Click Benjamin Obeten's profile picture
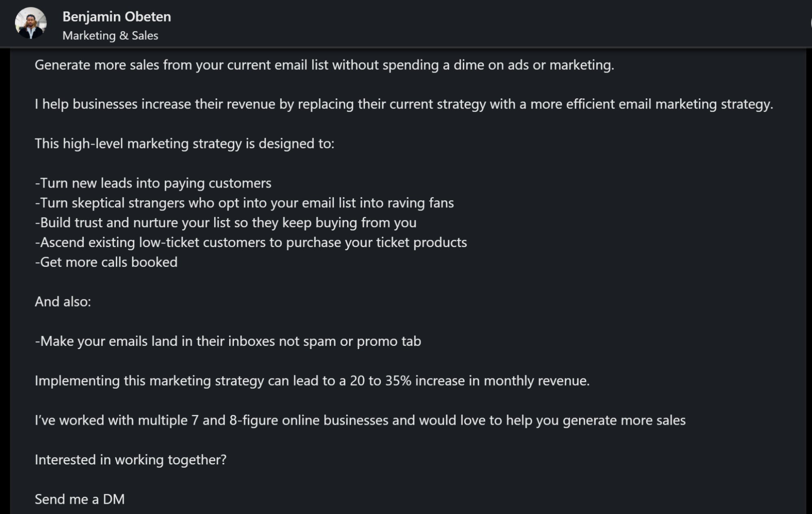The width and height of the screenshot is (812, 514). tap(31, 23)
